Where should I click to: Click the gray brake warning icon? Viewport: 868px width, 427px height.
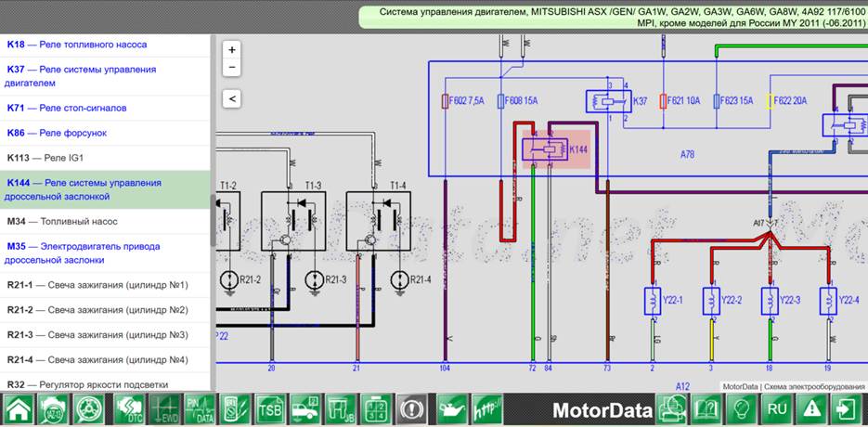412,410
